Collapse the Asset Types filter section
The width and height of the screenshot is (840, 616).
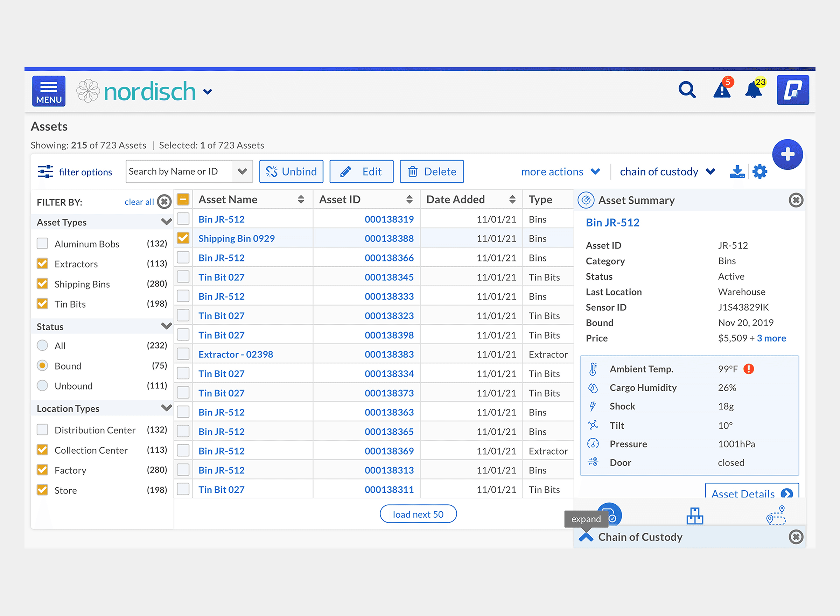click(x=166, y=222)
